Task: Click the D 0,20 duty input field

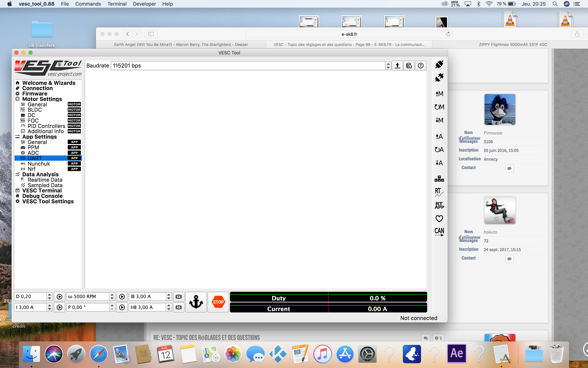Action: (x=31, y=297)
